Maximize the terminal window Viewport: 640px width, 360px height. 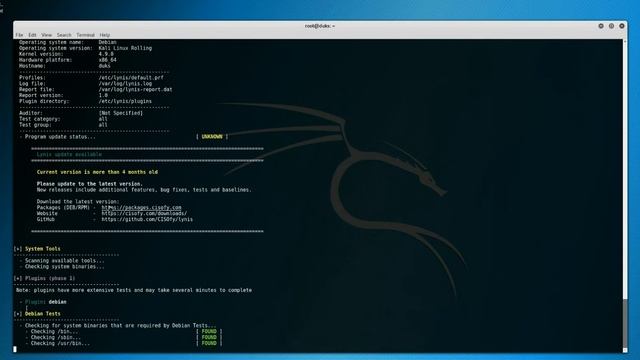point(611,26)
